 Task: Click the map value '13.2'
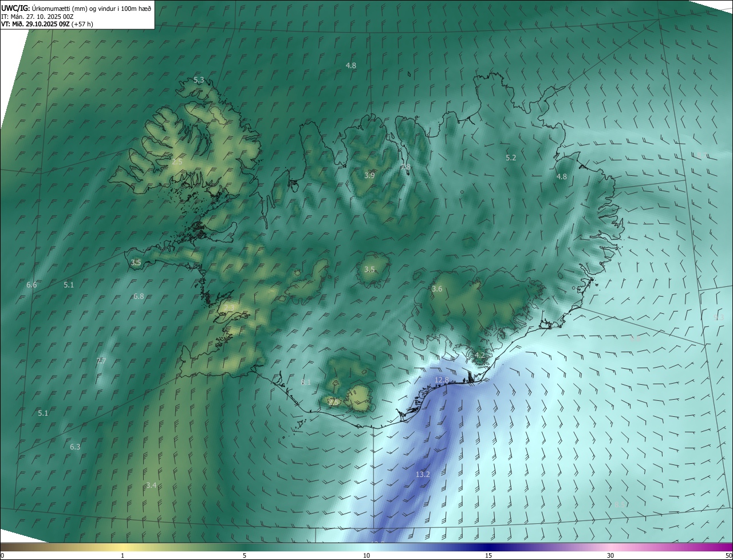(x=423, y=474)
